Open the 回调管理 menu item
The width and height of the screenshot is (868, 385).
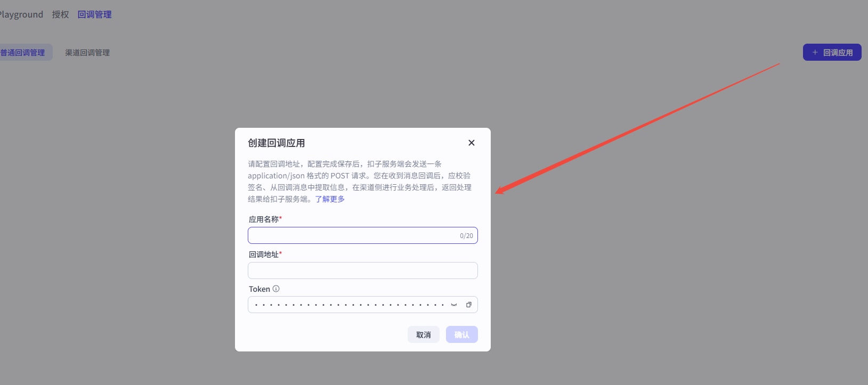(x=95, y=14)
